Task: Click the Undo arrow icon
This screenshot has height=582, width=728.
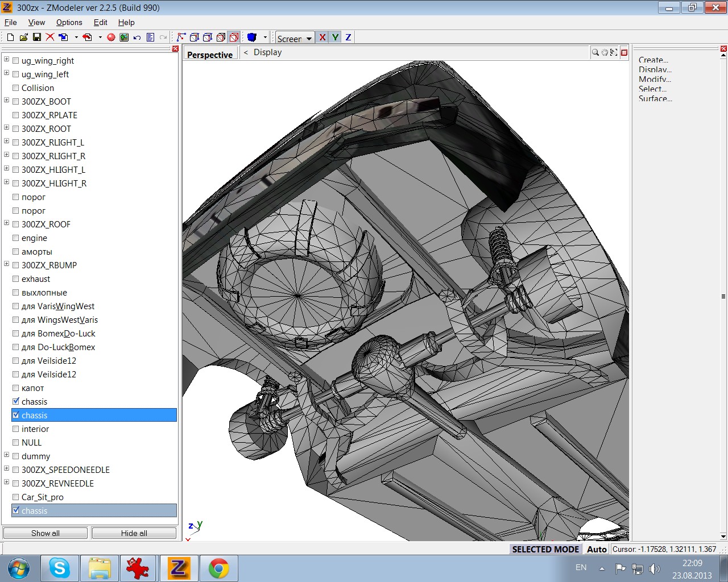Action: click(137, 38)
